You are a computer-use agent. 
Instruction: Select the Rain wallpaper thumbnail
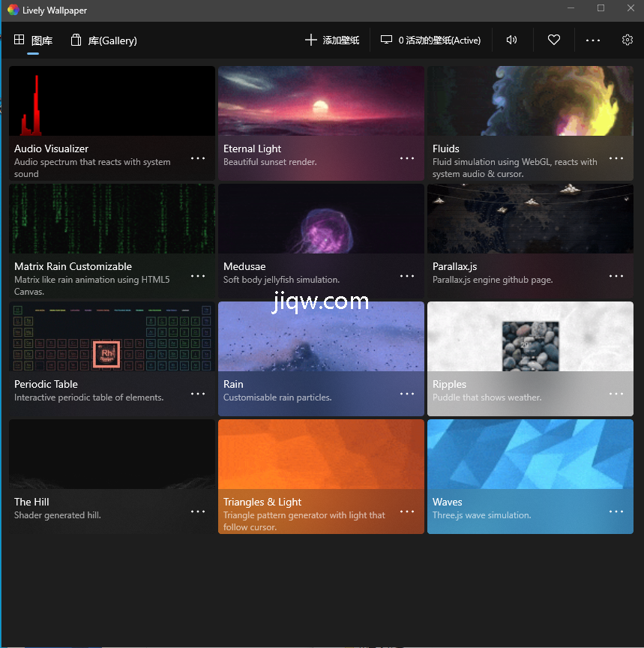coord(321,337)
